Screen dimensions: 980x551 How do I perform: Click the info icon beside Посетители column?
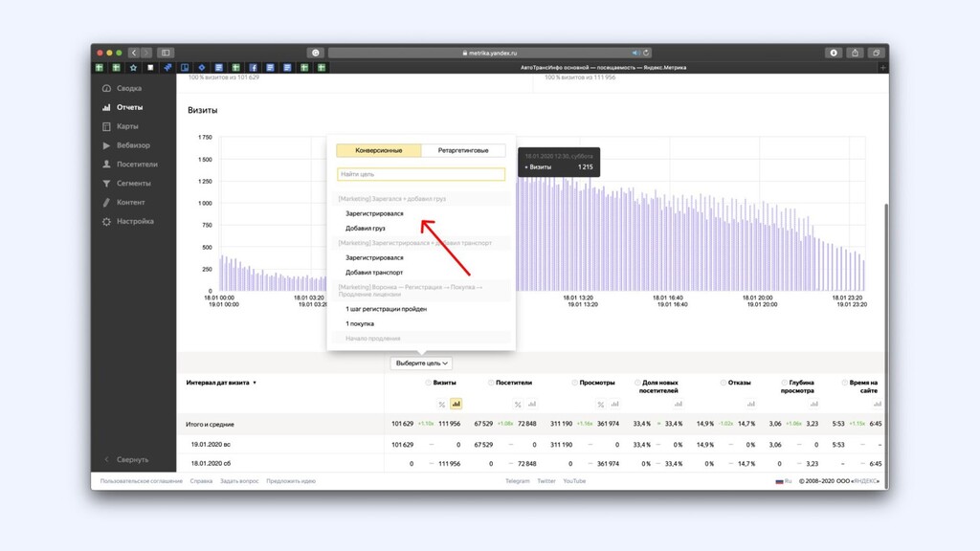pyautogui.click(x=491, y=383)
